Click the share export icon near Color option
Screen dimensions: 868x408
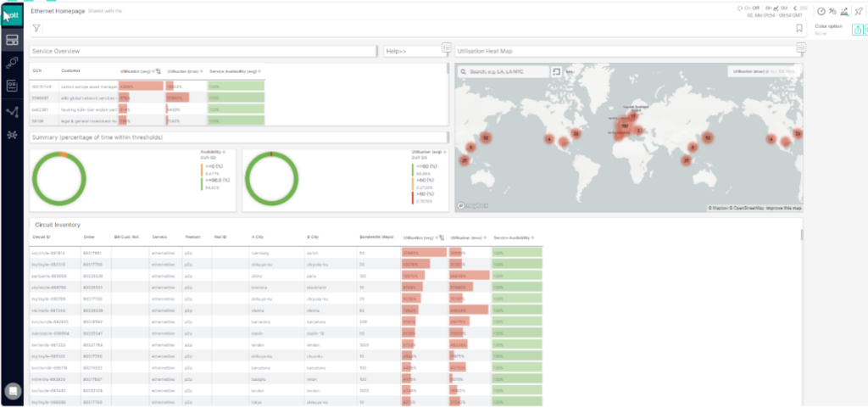pyautogui.click(x=858, y=30)
